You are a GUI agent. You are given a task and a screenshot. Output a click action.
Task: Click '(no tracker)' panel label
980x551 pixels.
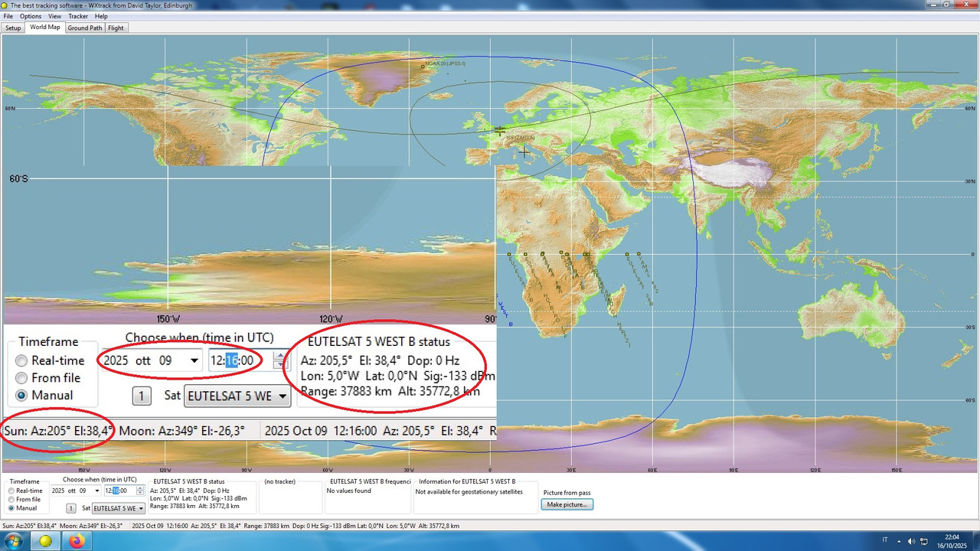click(279, 481)
